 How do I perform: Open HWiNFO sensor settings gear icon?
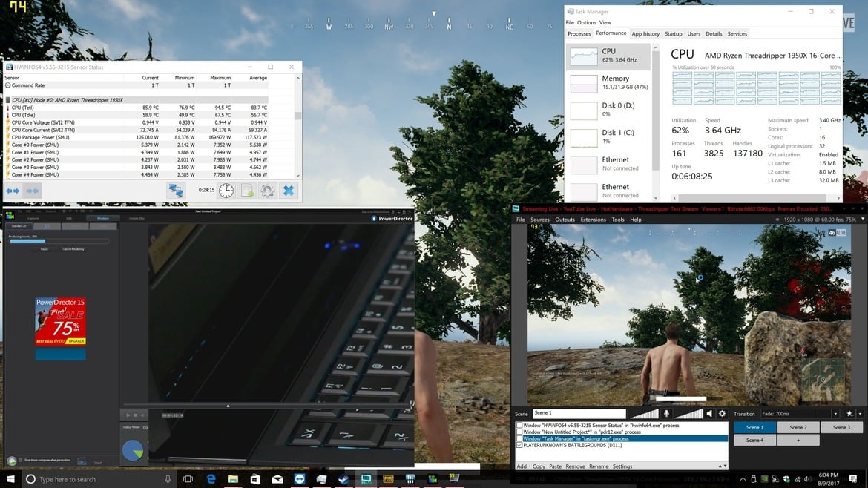click(267, 191)
